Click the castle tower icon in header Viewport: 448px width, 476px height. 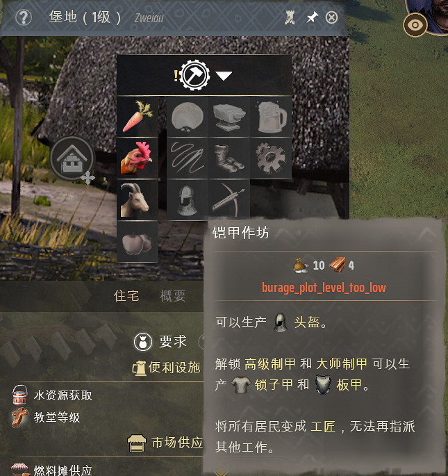click(290, 17)
